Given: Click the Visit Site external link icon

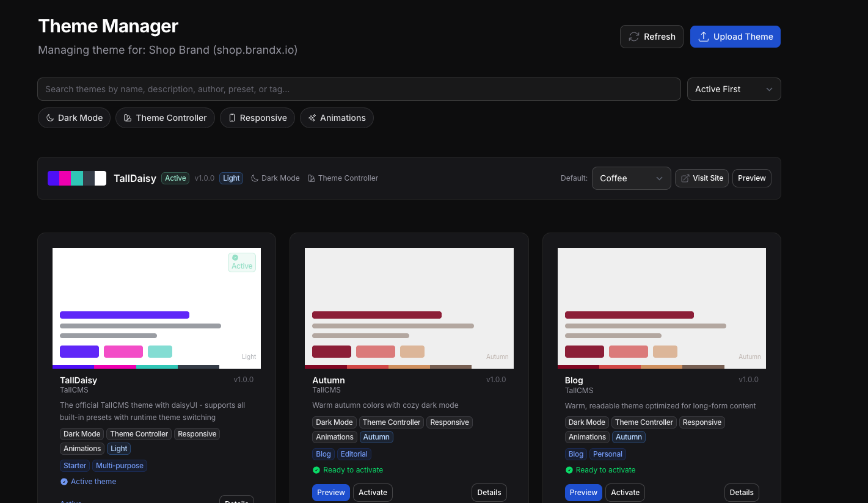Looking at the screenshot, I should click(685, 178).
